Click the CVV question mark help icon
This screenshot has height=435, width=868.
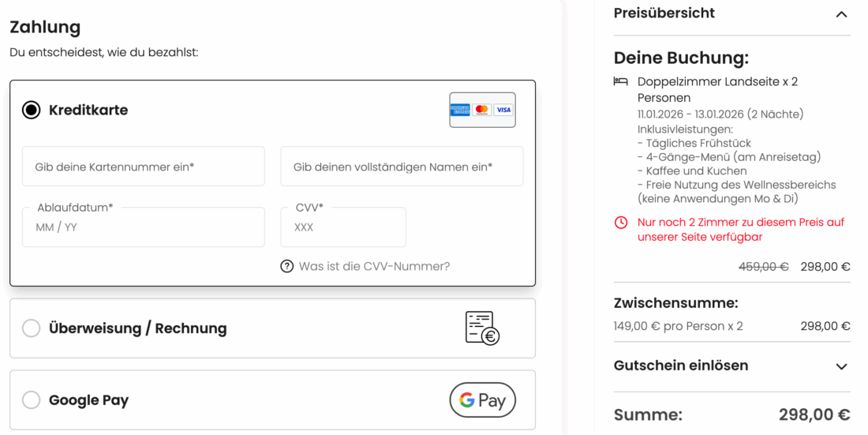tap(287, 266)
